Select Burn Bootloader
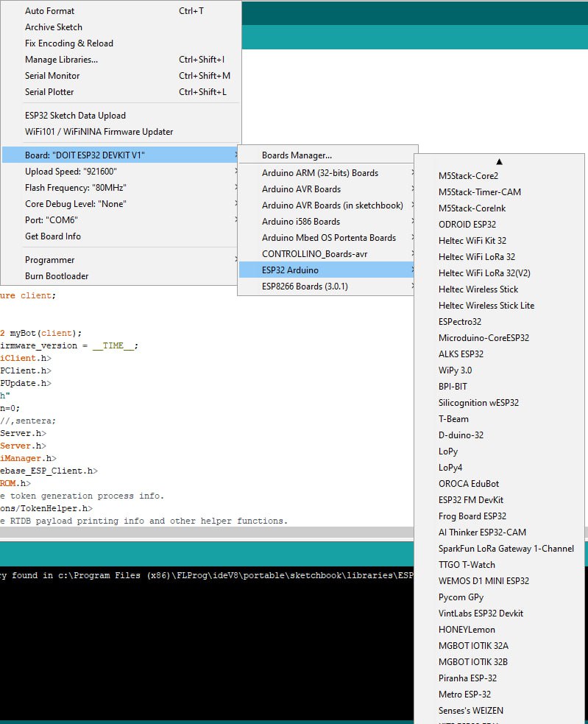 [121, 276]
